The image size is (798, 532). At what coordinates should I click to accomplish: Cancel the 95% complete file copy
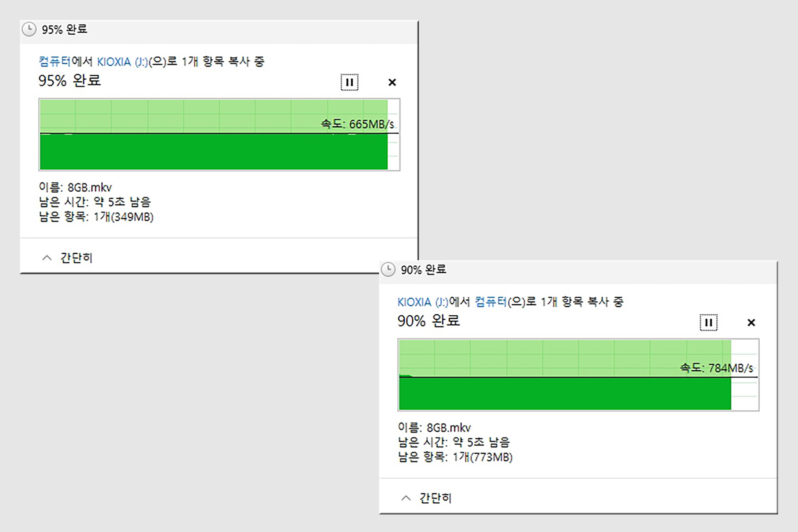[x=392, y=82]
